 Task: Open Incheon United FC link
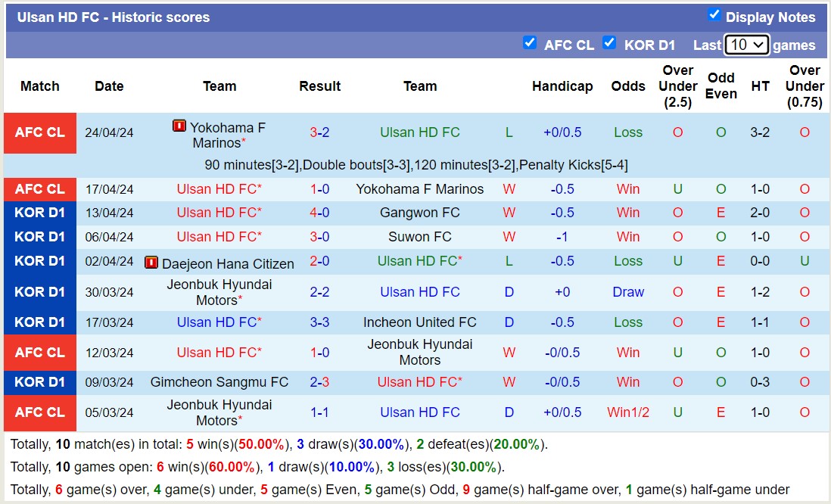coord(420,322)
